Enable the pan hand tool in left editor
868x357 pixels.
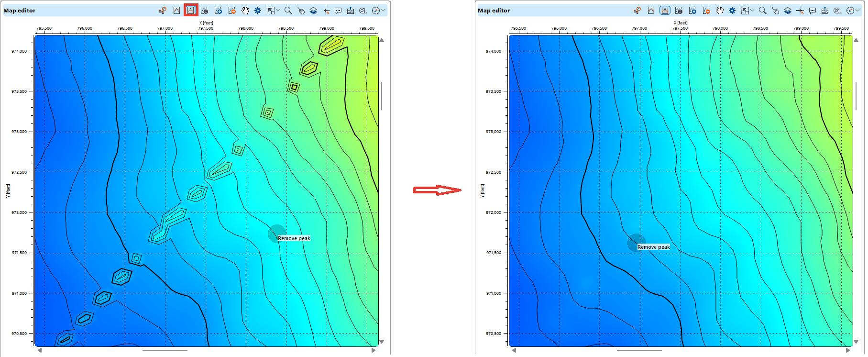[245, 10]
